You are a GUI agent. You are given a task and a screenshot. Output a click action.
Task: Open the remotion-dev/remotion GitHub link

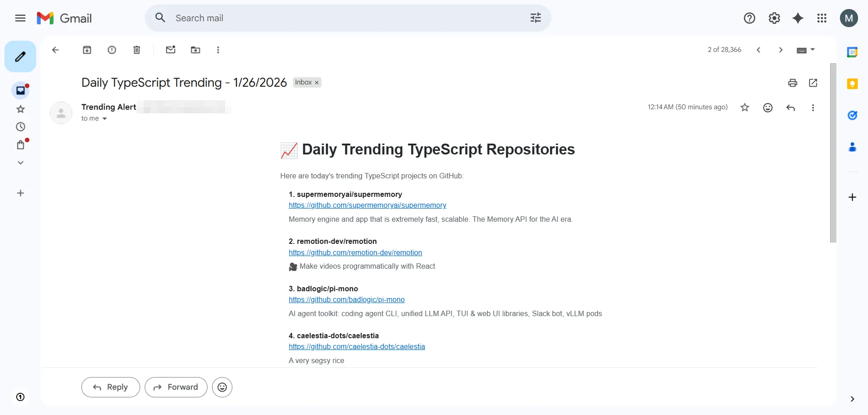tap(355, 252)
